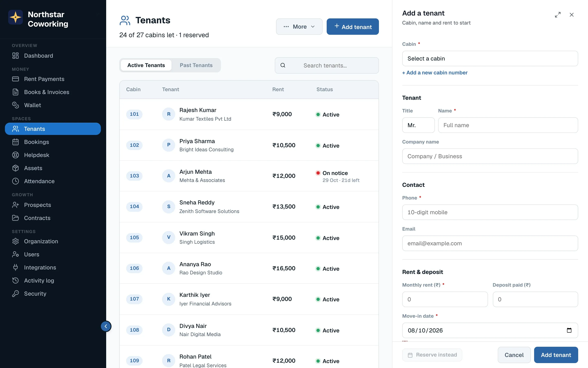Go to Tenants in the sidebar
Image resolution: width=588 pixels, height=368 pixels.
(53, 129)
